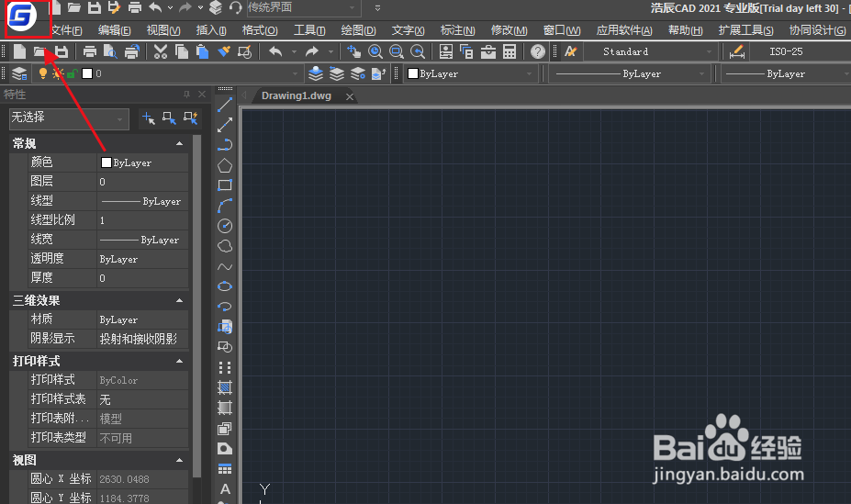This screenshot has width=851, height=504.
Task: Select the Circle draw tool
Action: pyautogui.click(x=225, y=226)
